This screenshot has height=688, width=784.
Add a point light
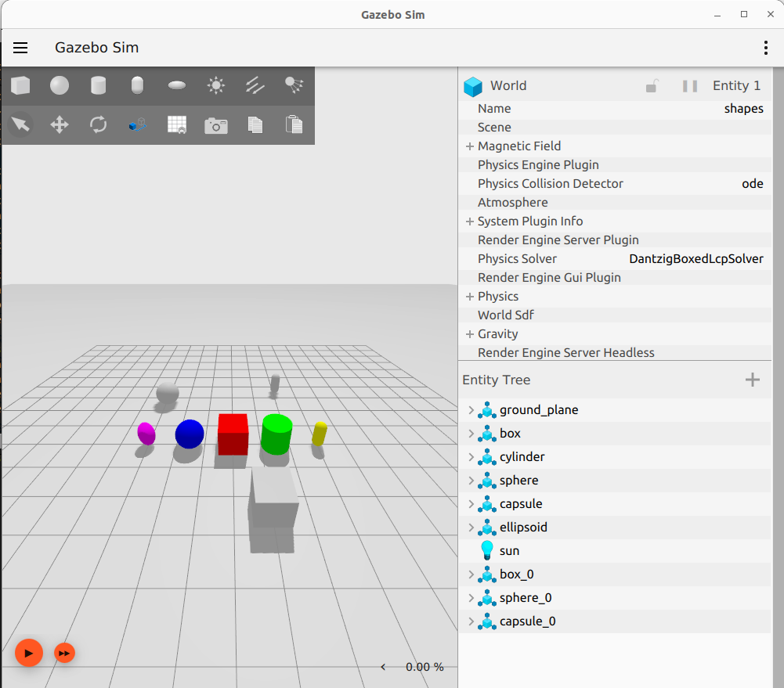[x=216, y=85]
